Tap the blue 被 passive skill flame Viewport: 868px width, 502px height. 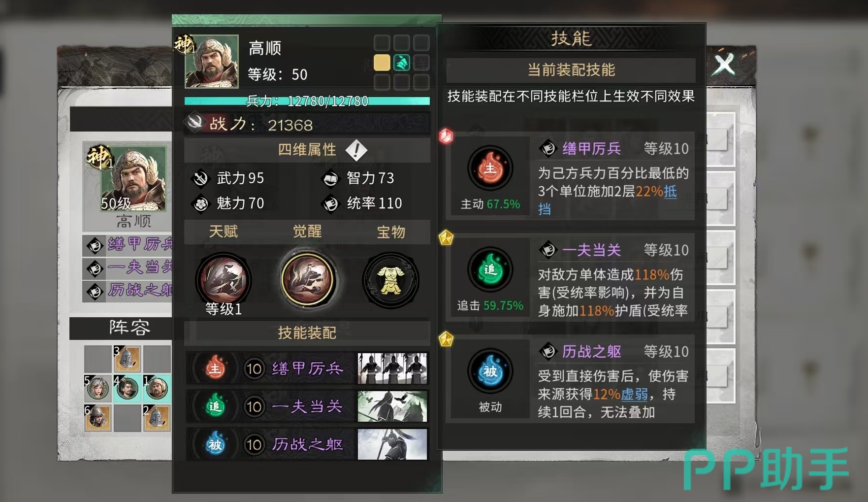click(x=490, y=371)
